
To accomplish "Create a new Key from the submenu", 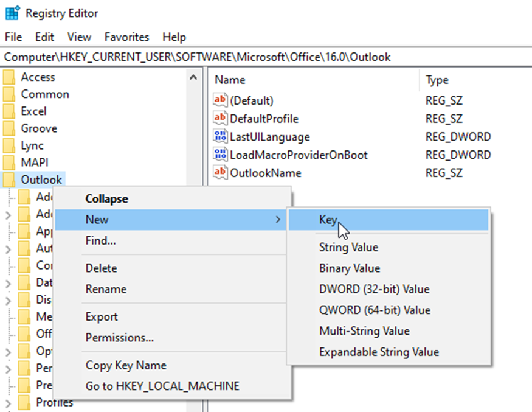I will pyautogui.click(x=389, y=220).
